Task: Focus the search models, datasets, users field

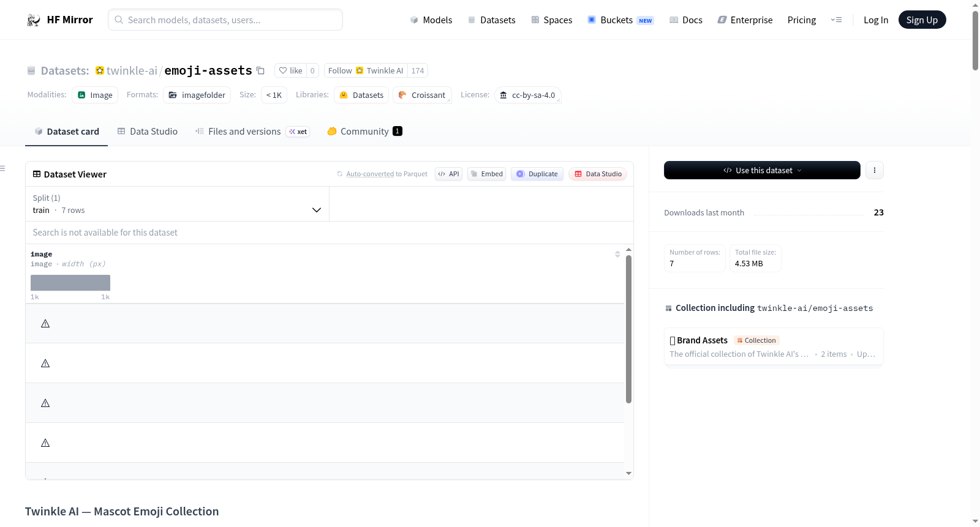Action: coord(225,20)
